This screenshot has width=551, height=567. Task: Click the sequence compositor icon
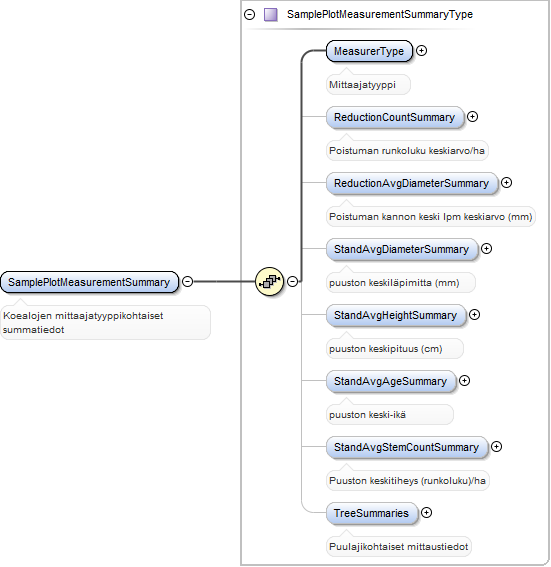[x=269, y=281]
